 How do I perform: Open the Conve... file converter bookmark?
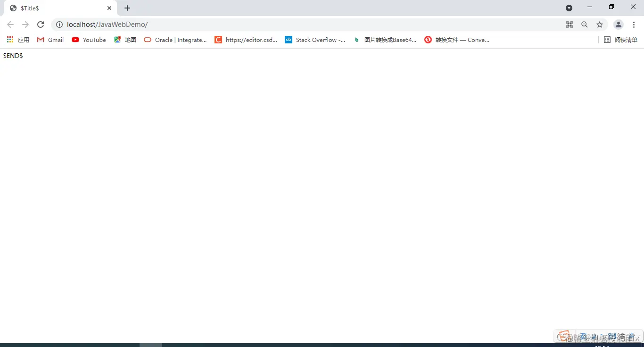click(x=457, y=40)
